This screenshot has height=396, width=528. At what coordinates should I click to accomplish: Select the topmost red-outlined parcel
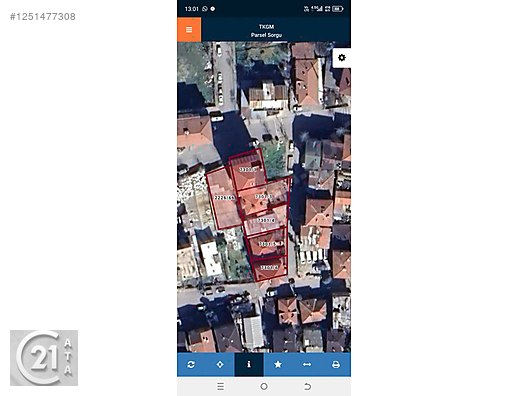(x=248, y=170)
